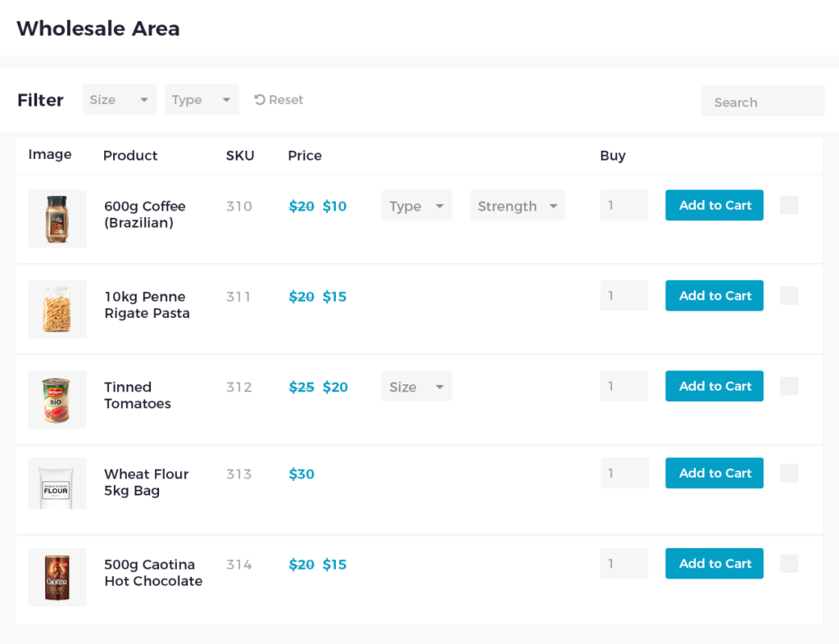Open the Type filter dropdown
Viewport: 839px width, 644px height.
tap(202, 99)
